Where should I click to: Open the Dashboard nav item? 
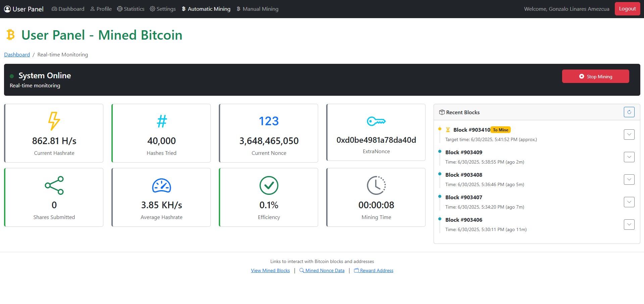[68, 9]
